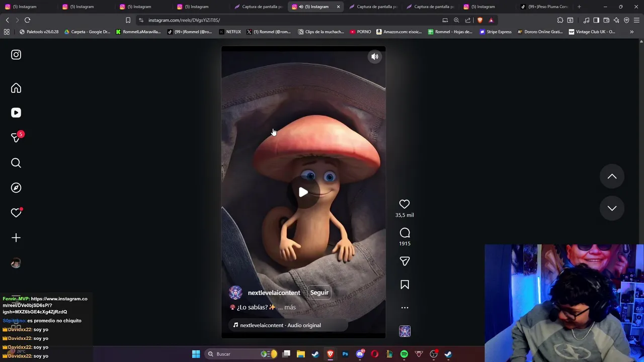The height and width of the screenshot is (362, 644).
Task: Switch to first 'Captura de pantalla' tab
Action: [260, 7]
